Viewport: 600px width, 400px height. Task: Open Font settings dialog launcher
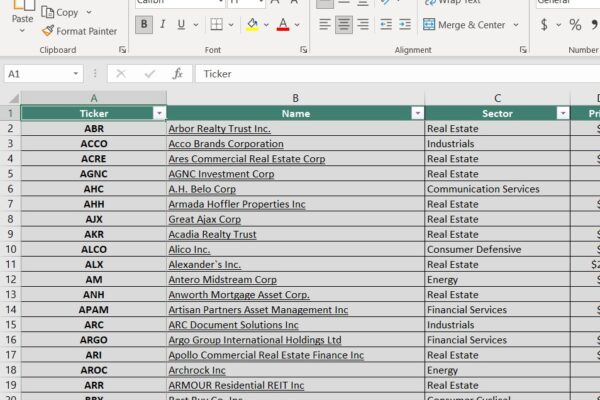click(303, 50)
